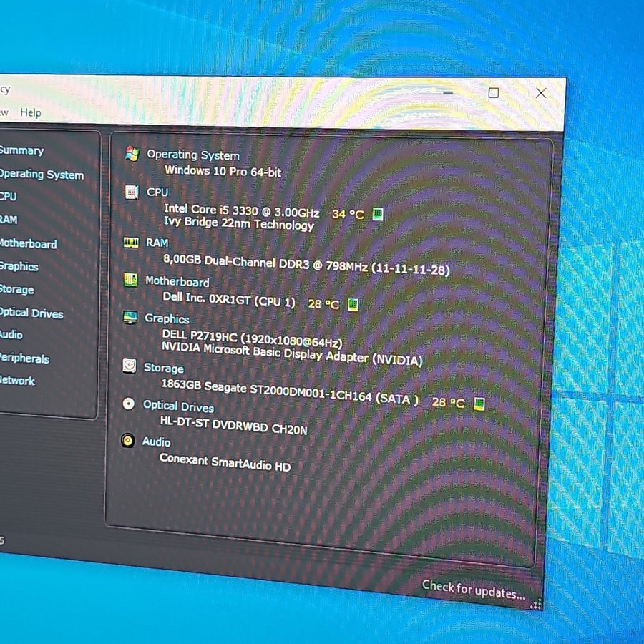Click the Storage hard drive icon
644x644 pixels.
(x=130, y=366)
